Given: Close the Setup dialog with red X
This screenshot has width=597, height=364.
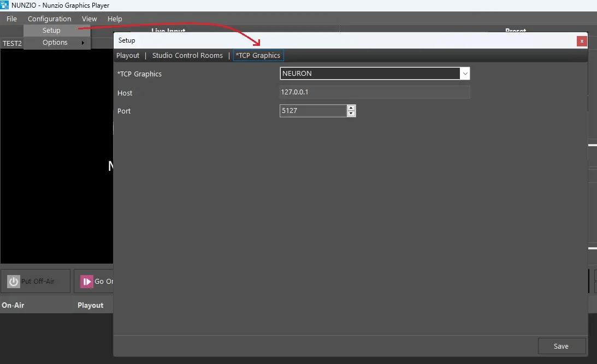Looking at the screenshot, I should pyautogui.click(x=582, y=41).
